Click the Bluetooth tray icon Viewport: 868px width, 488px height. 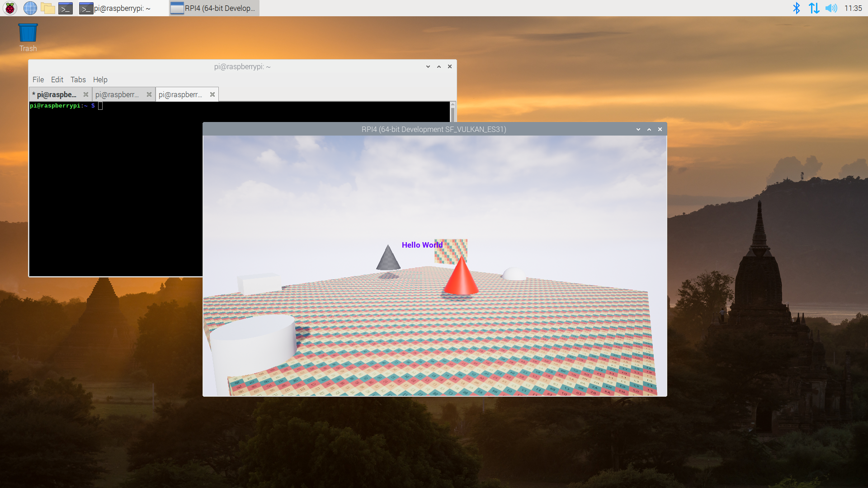797,8
